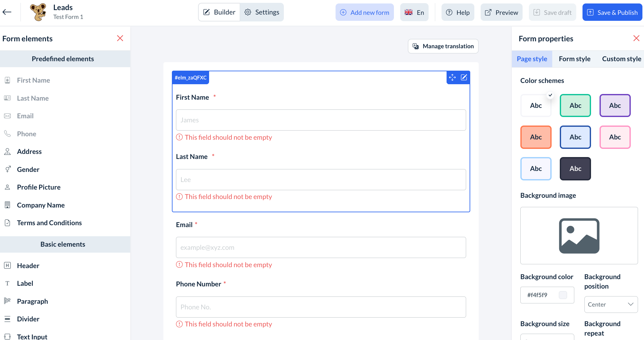Click the background image placeholder icon
Image resolution: width=644 pixels, height=340 pixels.
[x=579, y=236]
